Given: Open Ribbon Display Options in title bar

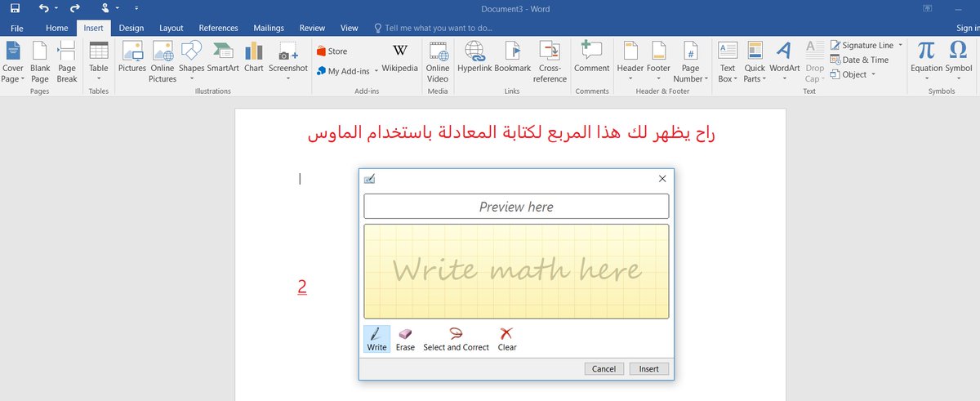Looking at the screenshot, I should point(927,8).
